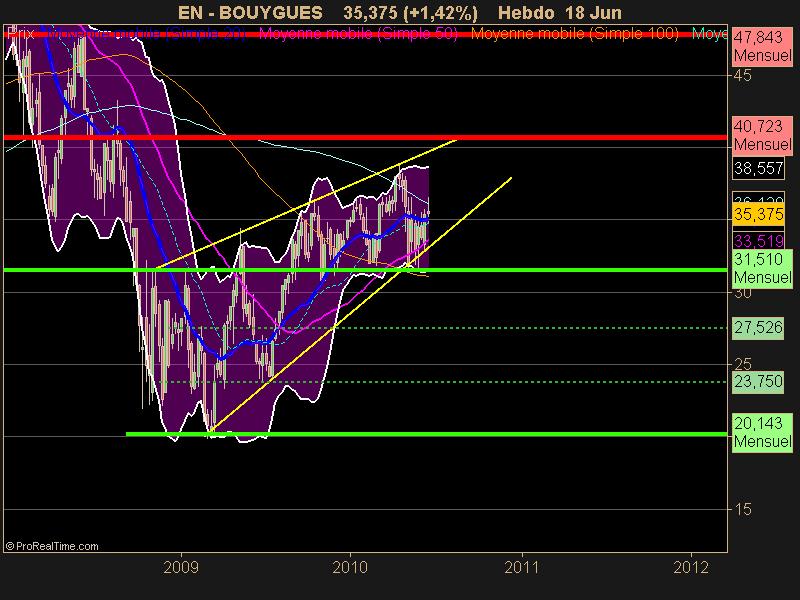Click the 15 price axis value
This screenshot has width=800, height=600.
click(742, 509)
